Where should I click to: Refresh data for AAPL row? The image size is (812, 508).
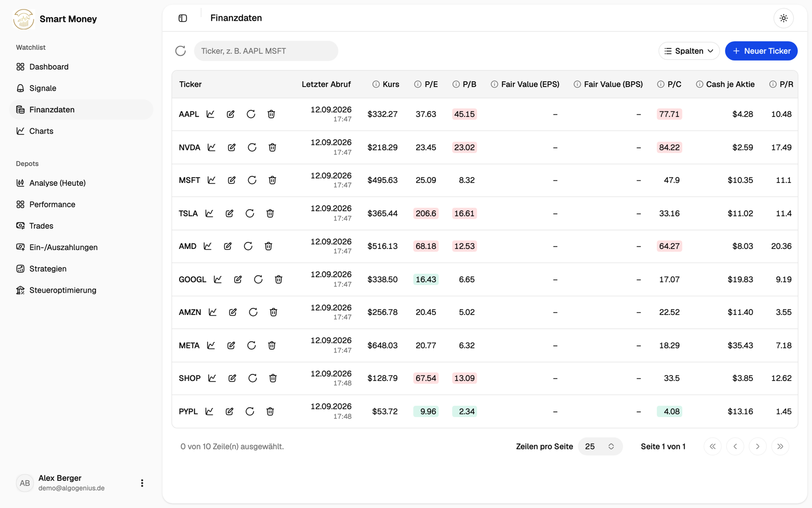251,114
